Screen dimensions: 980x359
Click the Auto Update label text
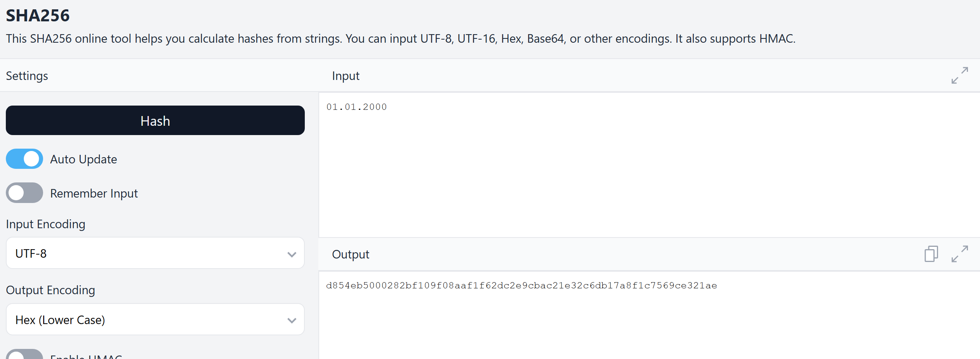click(x=83, y=160)
